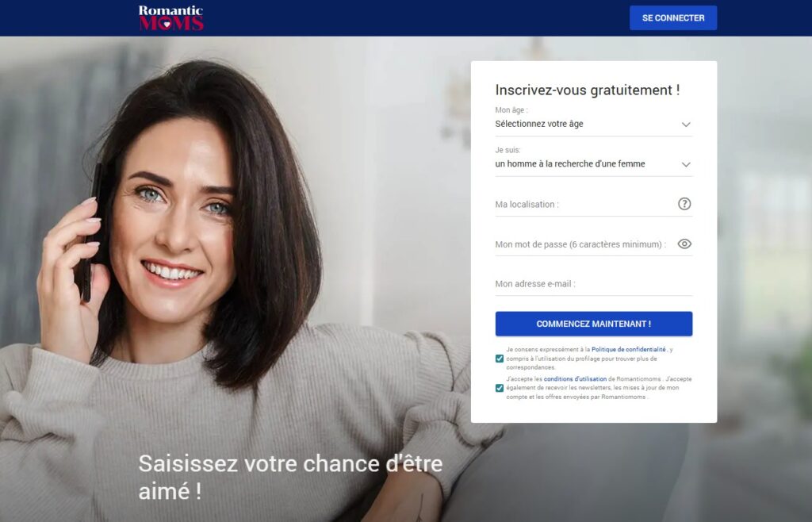Click the location help question mark icon
The width and height of the screenshot is (812, 522).
pyautogui.click(x=684, y=204)
